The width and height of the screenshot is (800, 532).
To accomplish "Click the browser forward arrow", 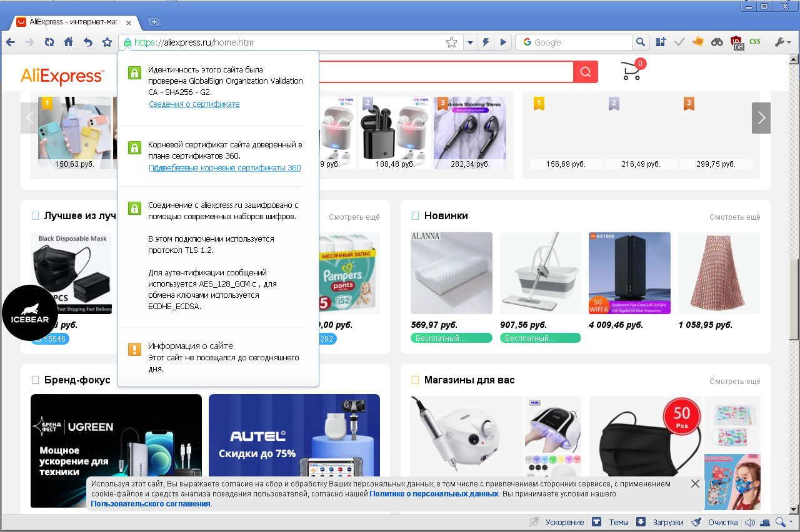I will click(29, 42).
